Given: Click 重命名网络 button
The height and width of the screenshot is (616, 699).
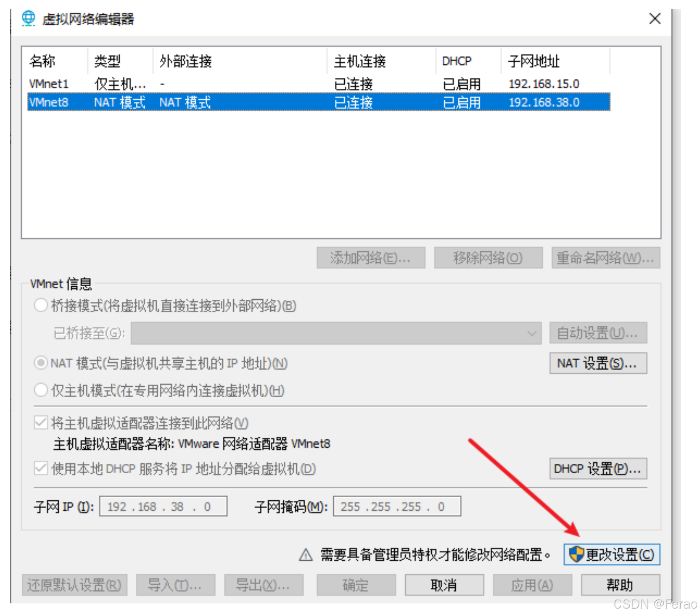Looking at the screenshot, I should [606, 258].
